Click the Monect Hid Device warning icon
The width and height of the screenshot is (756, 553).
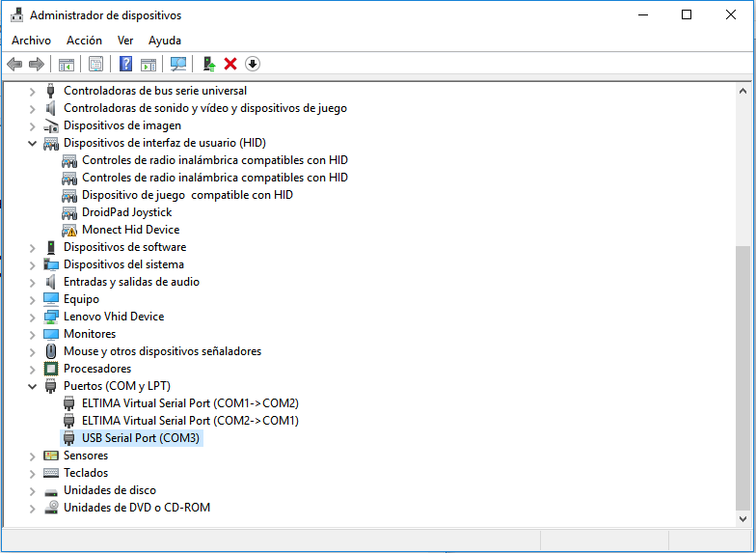69,230
